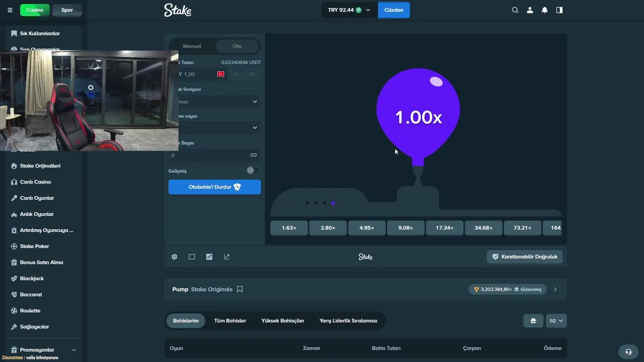The width and height of the screenshot is (644, 362).
Task: Expand Pump game info chevron
Action: [x=555, y=289]
